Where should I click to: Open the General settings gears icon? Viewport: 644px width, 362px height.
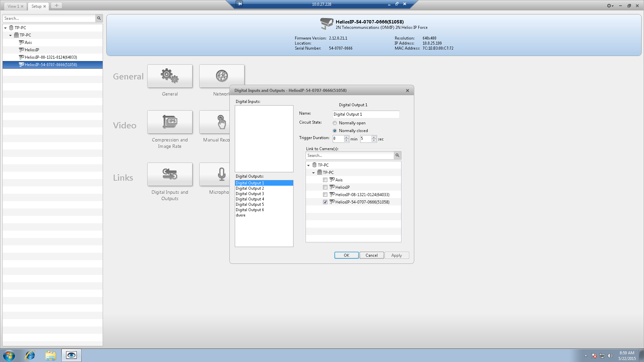click(170, 76)
